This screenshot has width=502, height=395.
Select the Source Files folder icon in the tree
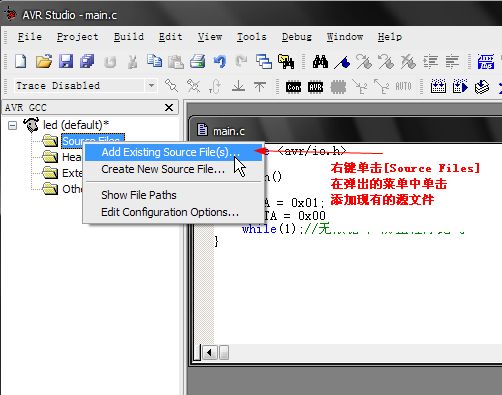pyautogui.click(x=50, y=140)
